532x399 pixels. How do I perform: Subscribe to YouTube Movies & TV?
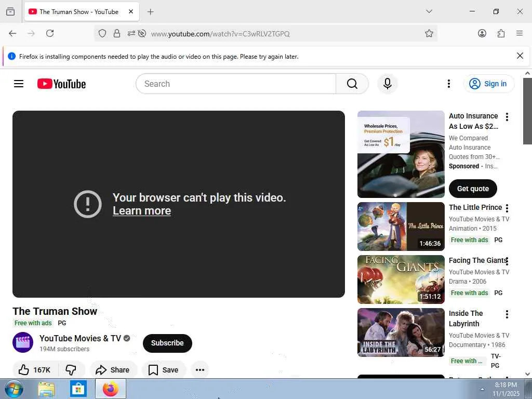[x=167, y=343]
